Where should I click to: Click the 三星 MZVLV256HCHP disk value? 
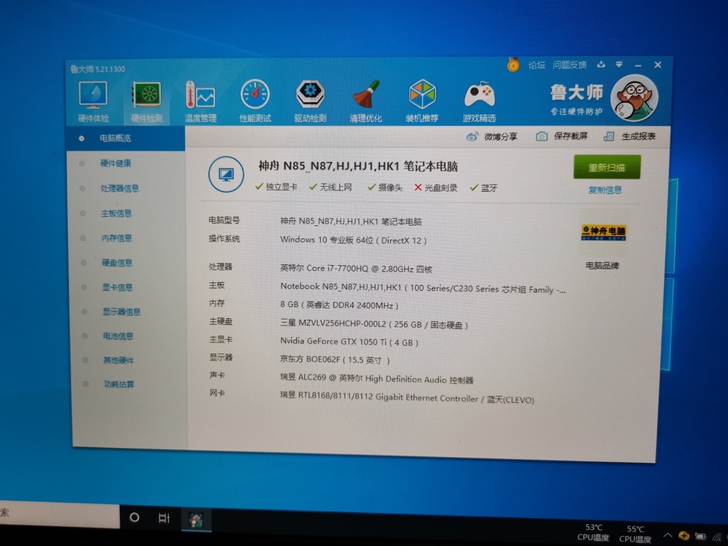click(374, 324)
